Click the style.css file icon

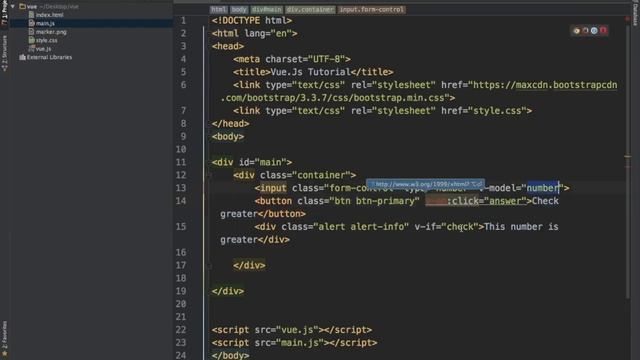coord(31,40)
